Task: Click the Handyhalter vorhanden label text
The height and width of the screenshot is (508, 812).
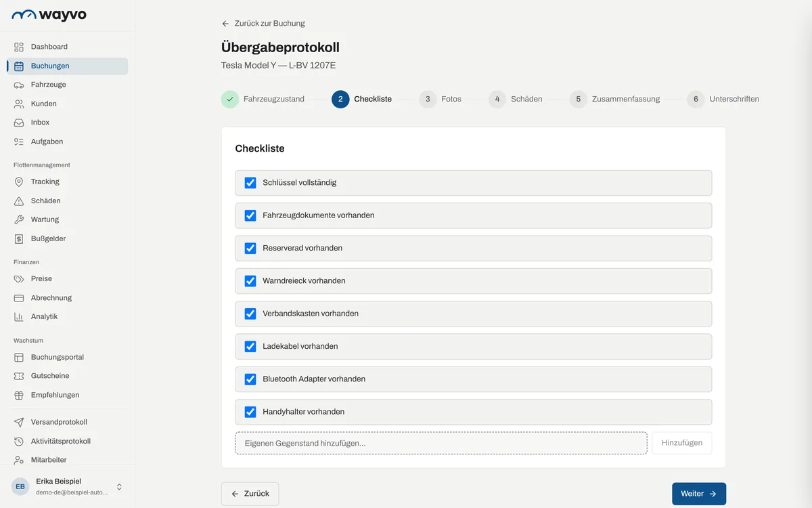Action: [x=304, y=412]
